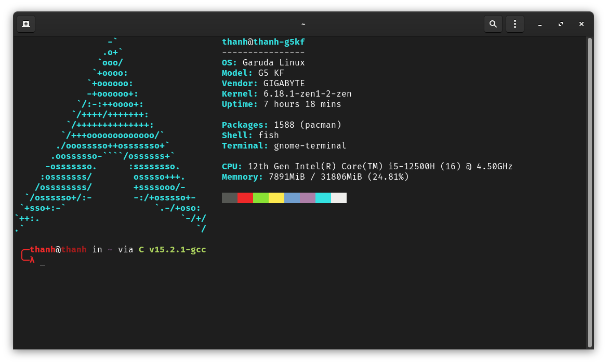
Task: Click the 'thanh@thanh-g5kf' header text
Action: (263, 42)
